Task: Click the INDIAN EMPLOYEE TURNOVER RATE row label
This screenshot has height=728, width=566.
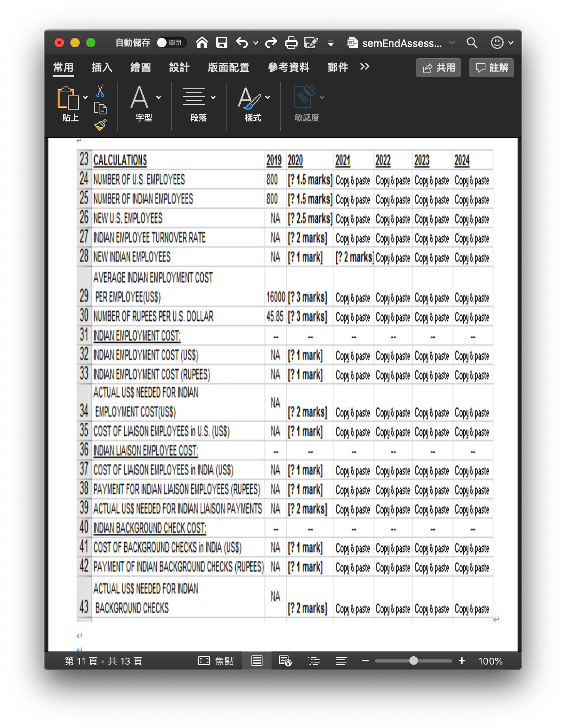Action: [150, 238]
